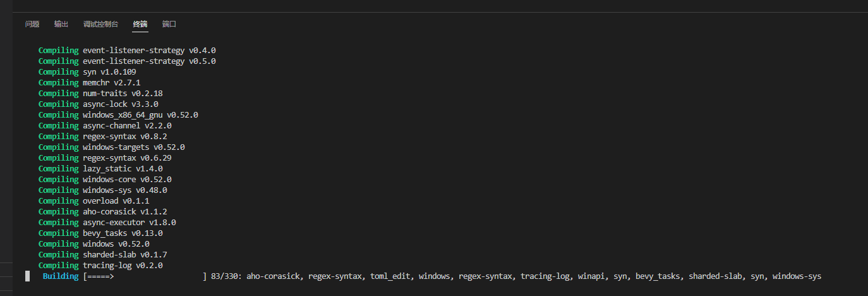Open the 输出 (Output) tab
Viewport: 868px width, 296px height.
(x=61, y=24)
